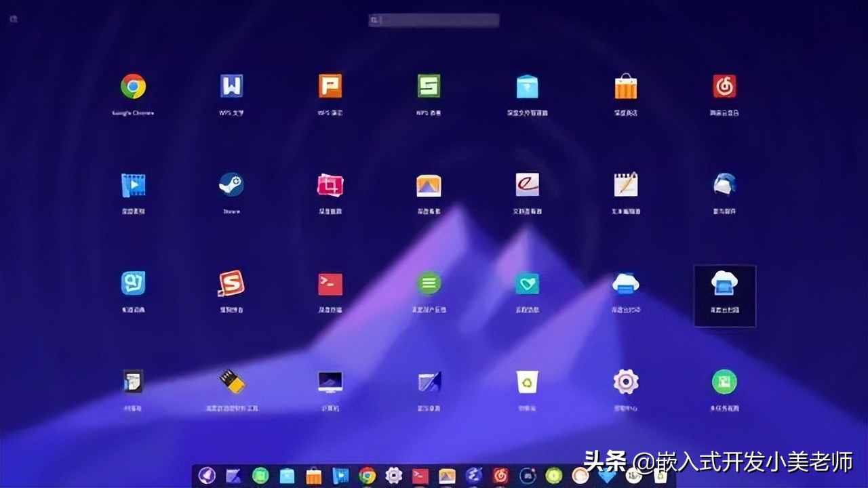Open Control Center gear in the dock
Viewport: 868px width, 488px height.
click(x=394, y=476)
